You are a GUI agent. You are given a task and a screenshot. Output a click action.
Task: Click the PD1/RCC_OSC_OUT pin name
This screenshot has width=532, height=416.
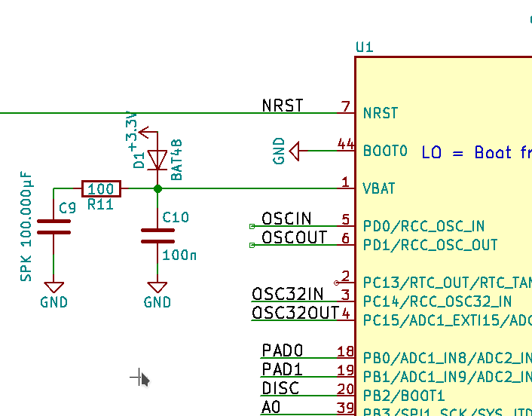(x=430, y=245)
